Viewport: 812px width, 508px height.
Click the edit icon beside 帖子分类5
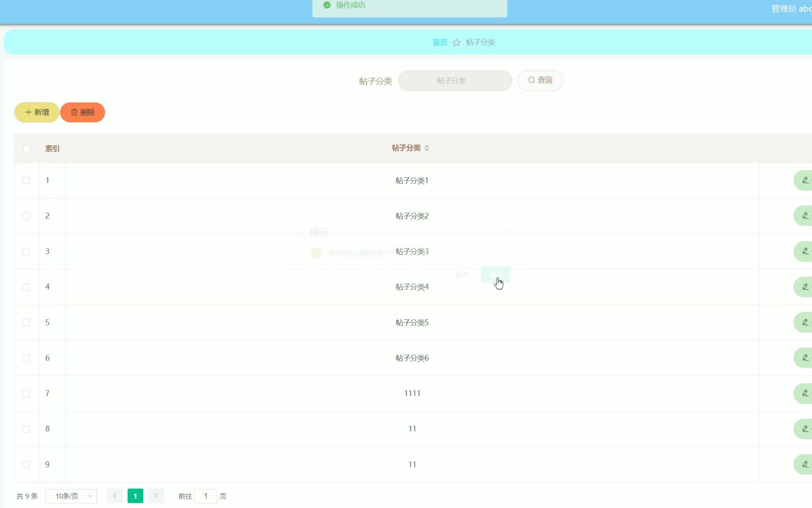tap(804, 322)
